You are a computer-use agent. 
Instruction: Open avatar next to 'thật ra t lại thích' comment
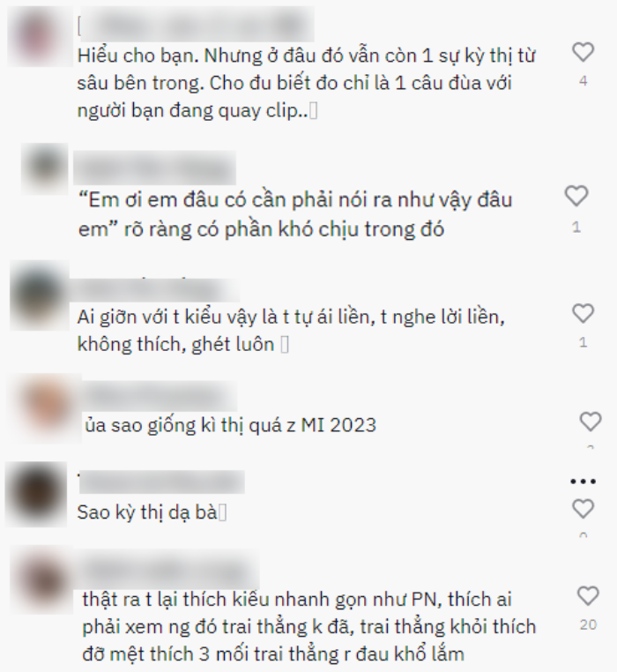tap(42, 579)
